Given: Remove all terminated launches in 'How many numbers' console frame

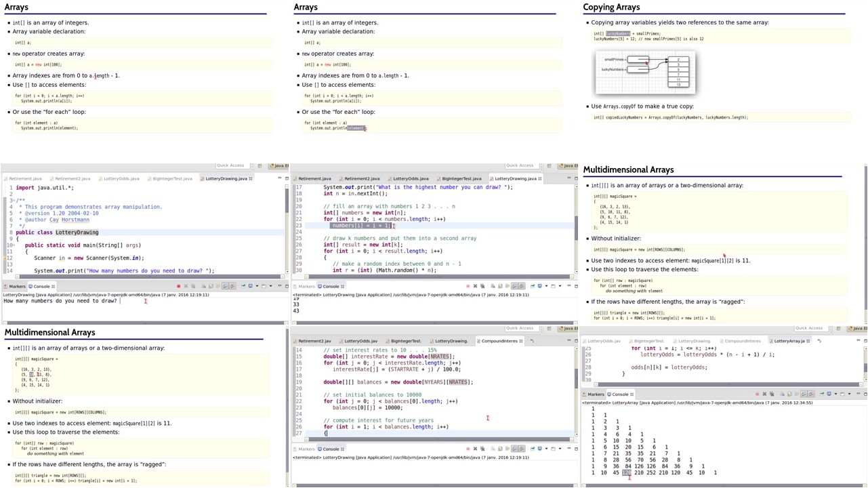Looking at the screenshot, I should (193, 286).
